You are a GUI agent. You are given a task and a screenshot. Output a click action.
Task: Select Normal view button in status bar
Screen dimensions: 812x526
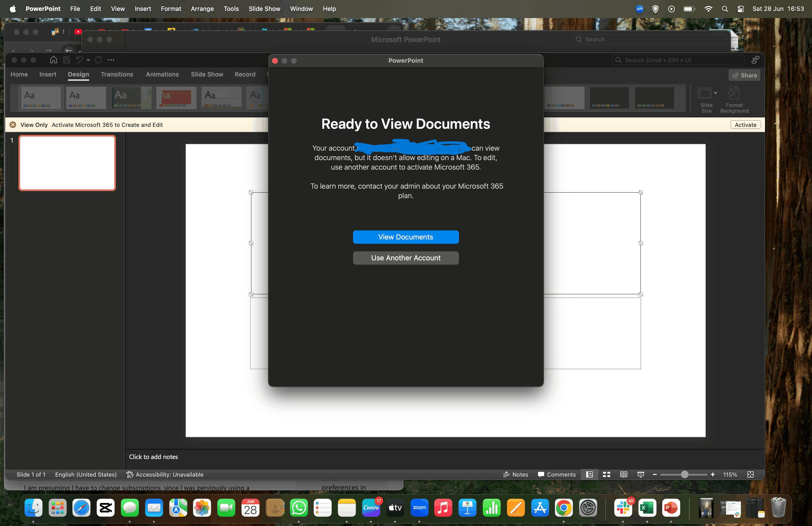(589, 474)
